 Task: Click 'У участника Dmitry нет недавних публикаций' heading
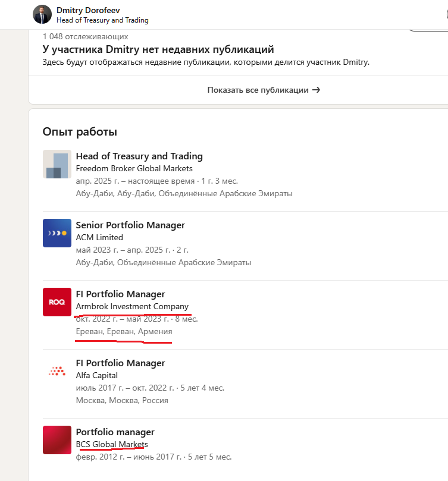tap(158, 49)
